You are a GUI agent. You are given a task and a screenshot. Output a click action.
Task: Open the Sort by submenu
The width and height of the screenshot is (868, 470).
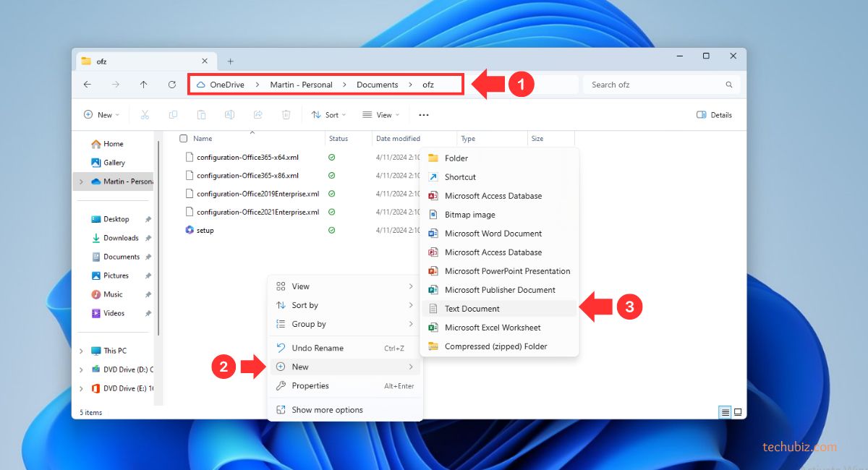click(x=345, y=305)
